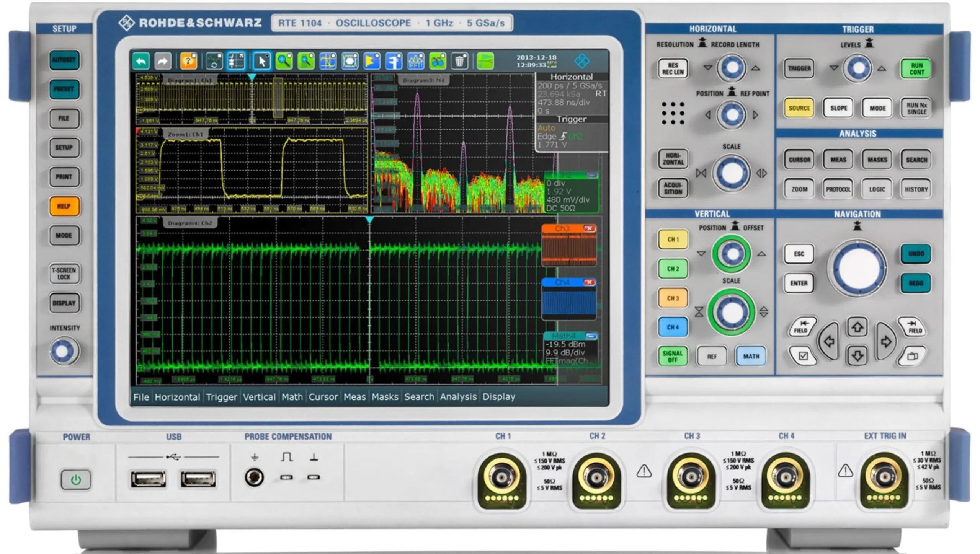980x554 pixels.
Task: Collapse the green Ch2 signal info box
Action: point(592,174)
